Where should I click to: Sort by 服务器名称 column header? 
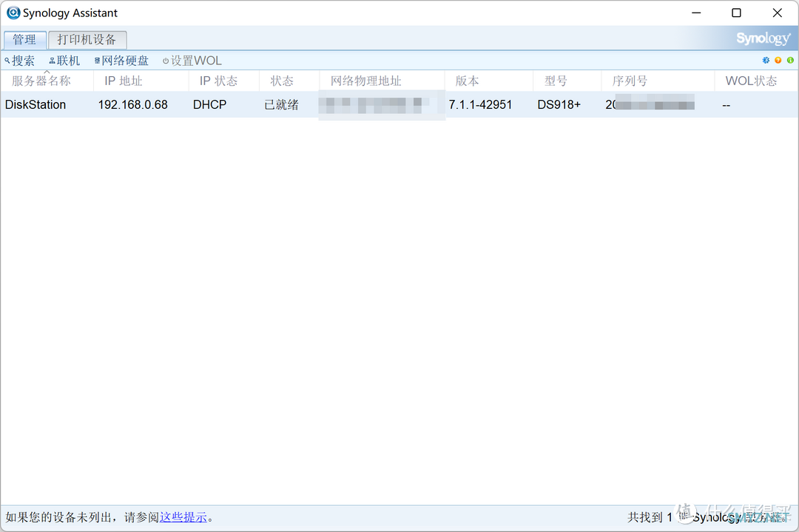pyautogui.click(x=47, y=81)
